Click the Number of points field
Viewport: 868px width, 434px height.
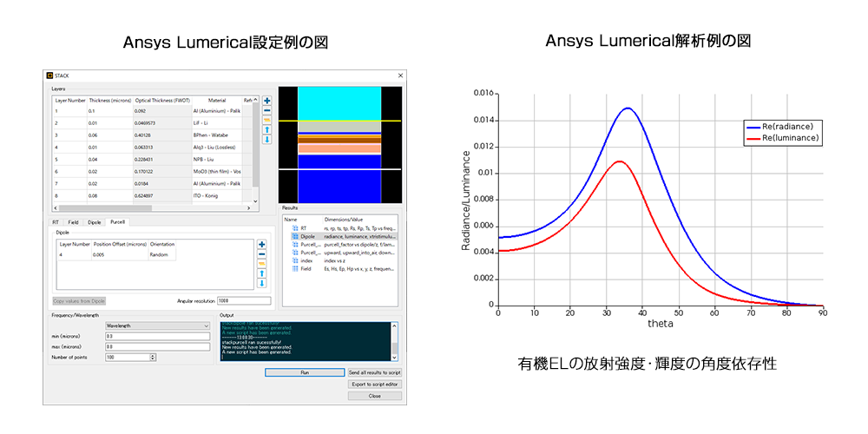click(131, 358)
